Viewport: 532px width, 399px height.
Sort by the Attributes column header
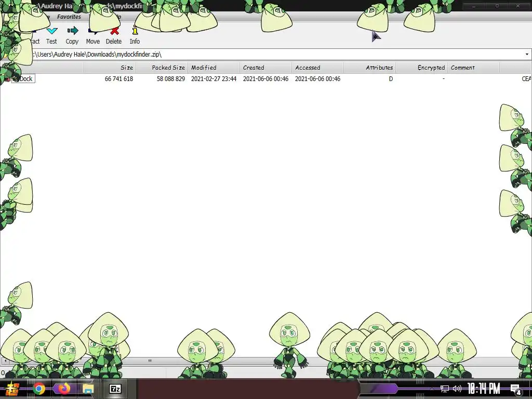369,68
